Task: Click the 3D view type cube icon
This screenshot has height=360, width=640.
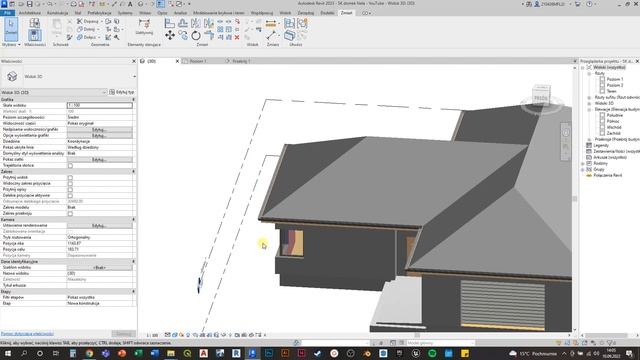Action: [12, 76]
